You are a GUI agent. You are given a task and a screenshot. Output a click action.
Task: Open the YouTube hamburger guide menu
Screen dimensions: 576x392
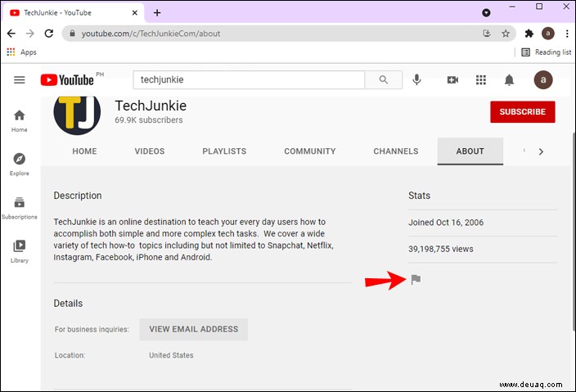20,79
